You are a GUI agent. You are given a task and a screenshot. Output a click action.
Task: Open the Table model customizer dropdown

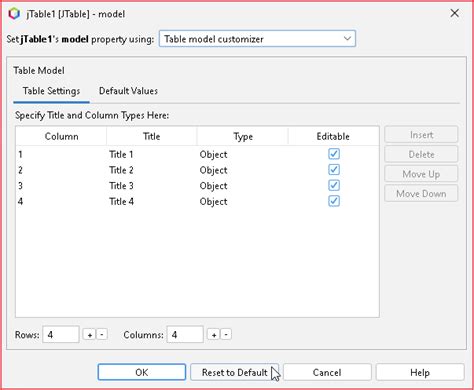[x=257, y=39]
